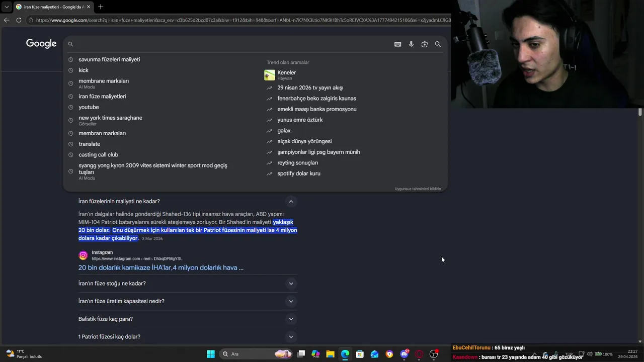The height and width of the screenshot is (362, 644).
Task: Choose membrane markaları AI Modu suggestion
Action: [104, 83]
